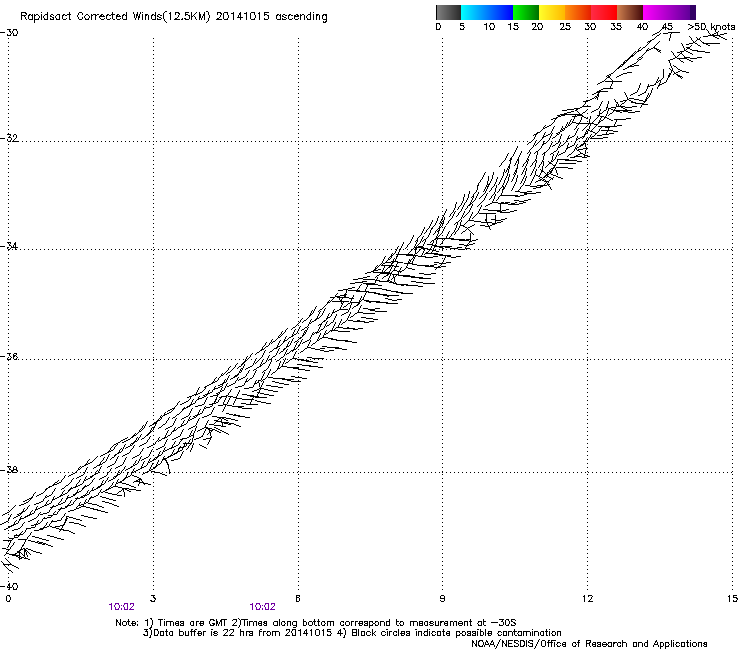Click the gray 0-5 knots color swatch
The height and width of the screenshot is (650, 740).
[448, 12]
